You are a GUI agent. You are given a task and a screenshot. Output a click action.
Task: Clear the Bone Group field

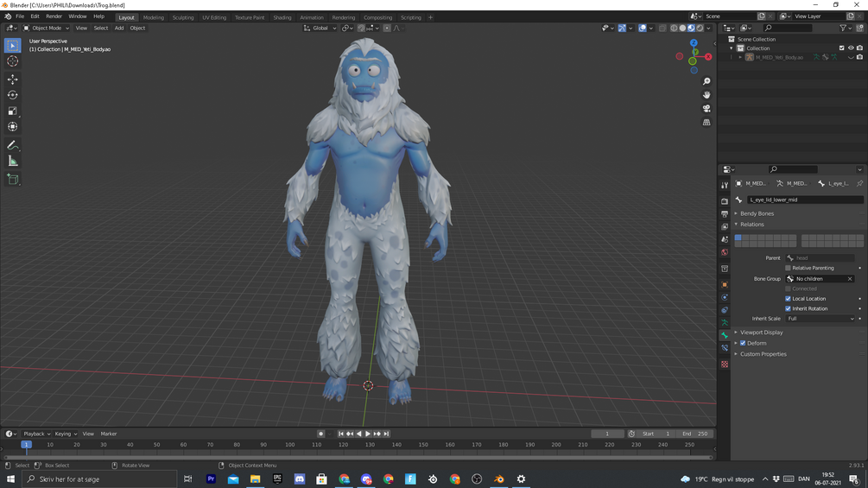[850, 279]
